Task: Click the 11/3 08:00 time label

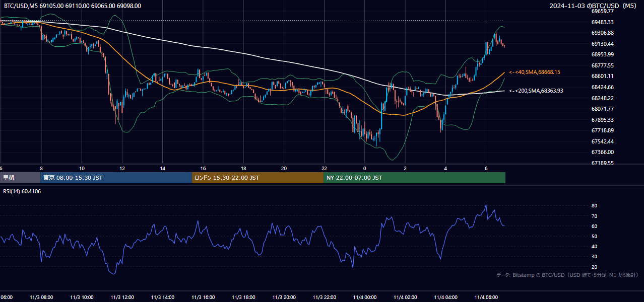Action: click(x=41, y=297)
